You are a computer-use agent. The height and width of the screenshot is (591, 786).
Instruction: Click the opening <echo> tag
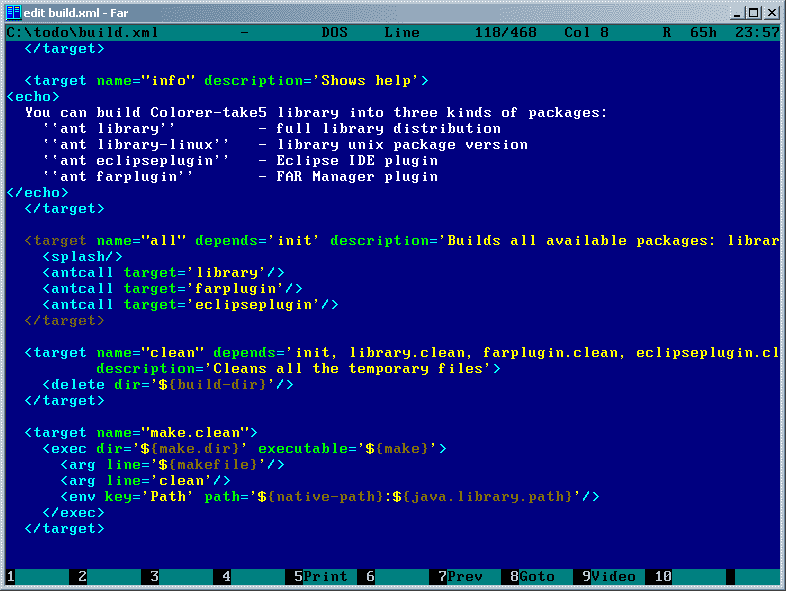coord(33,96)
